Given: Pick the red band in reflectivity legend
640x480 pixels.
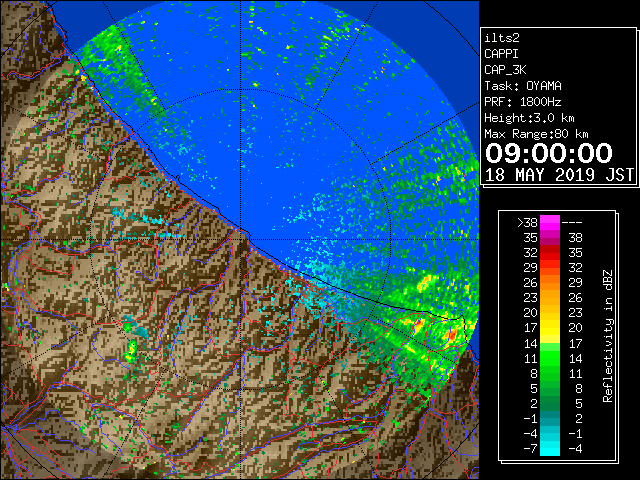Looking at the screenshot, I should 550,253.
